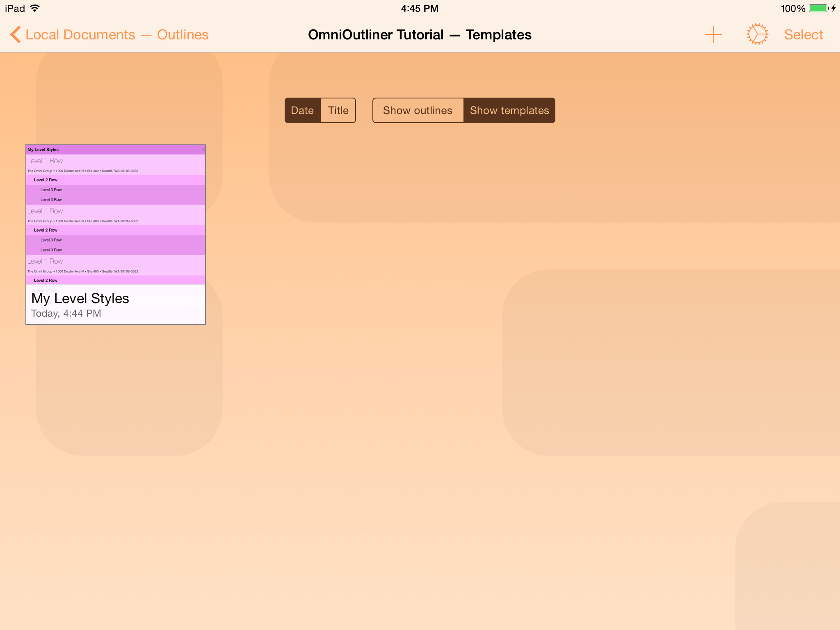This screenshot has width=840, height=630.
Task: Sort documents by Date
Action: click(302, 110)
